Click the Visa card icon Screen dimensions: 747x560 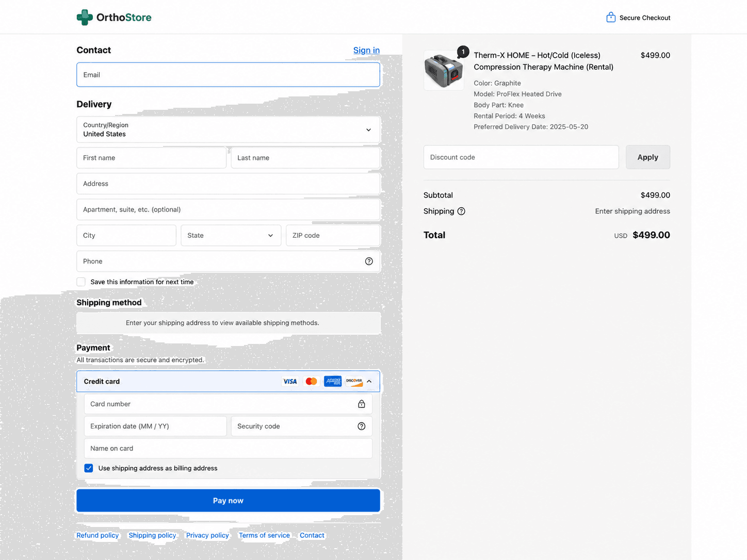click(x=290, y=382)
